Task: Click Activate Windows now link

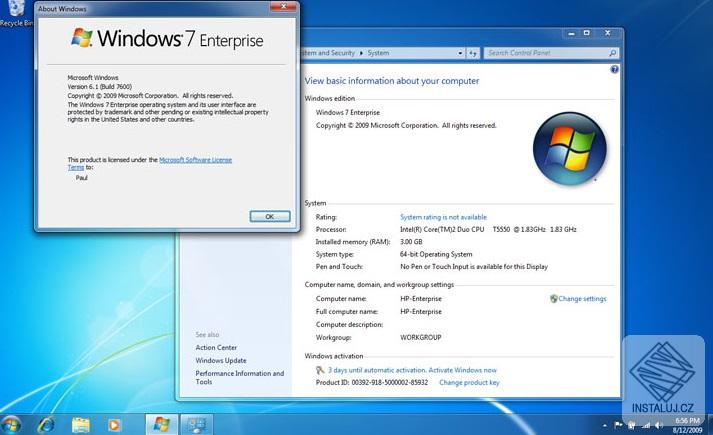Action: click(x=462, y=370)
